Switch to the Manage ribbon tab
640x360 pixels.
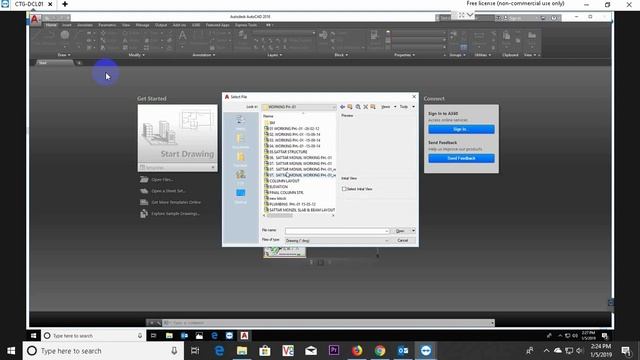(x=142, y=25)
